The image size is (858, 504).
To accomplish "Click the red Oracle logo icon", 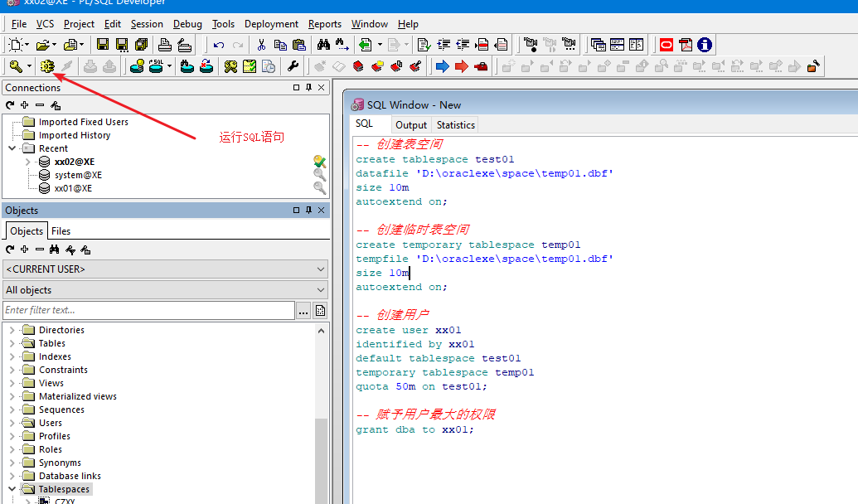I will pos(667,45).
